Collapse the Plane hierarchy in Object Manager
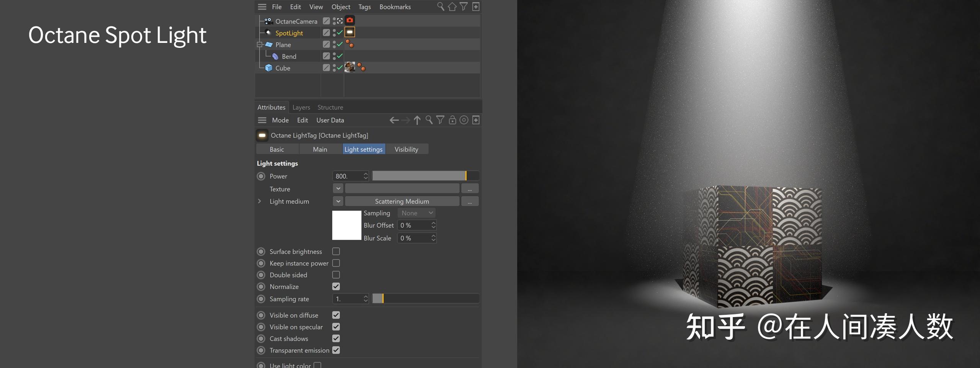980x368 pixels. pos(259,44)
